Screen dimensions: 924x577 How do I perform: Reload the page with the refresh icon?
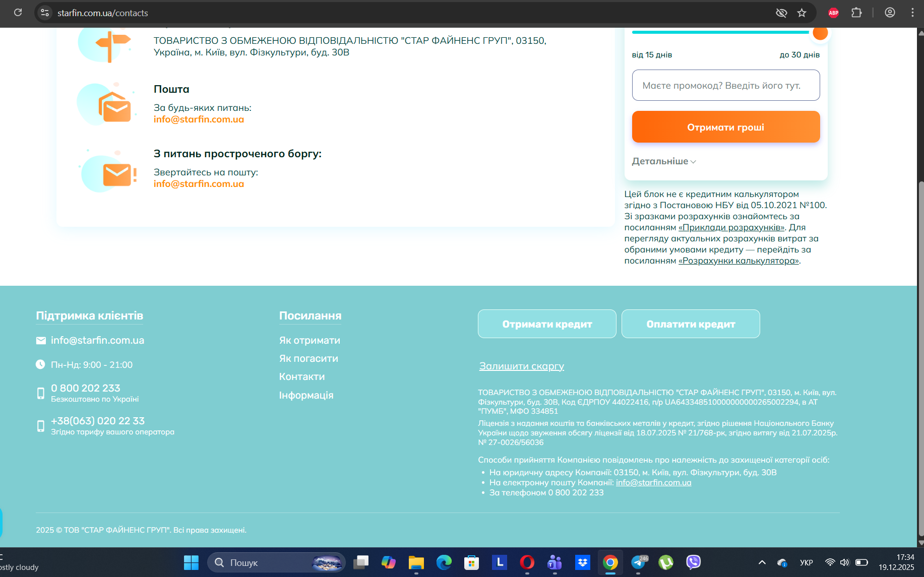[x=18, y=13]
